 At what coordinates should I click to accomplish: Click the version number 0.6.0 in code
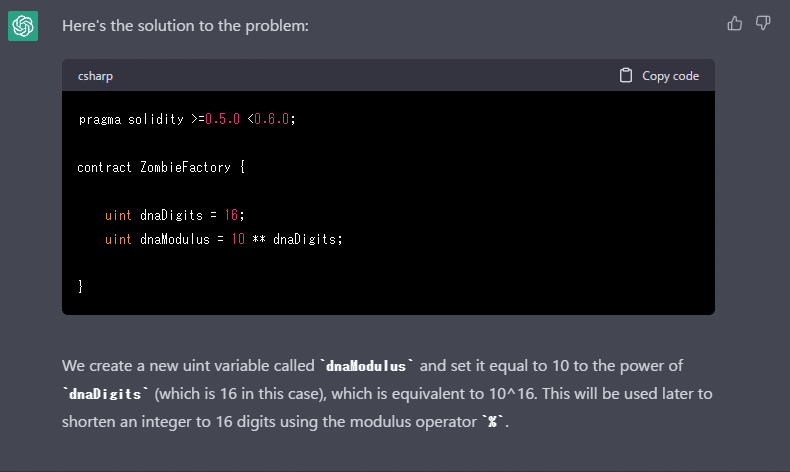click(x=270, y=119)
